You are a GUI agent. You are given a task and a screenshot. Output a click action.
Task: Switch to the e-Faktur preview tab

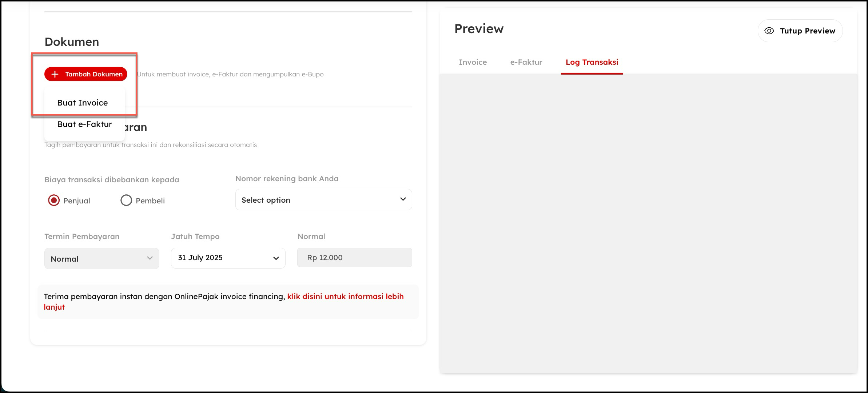[526, 62]
